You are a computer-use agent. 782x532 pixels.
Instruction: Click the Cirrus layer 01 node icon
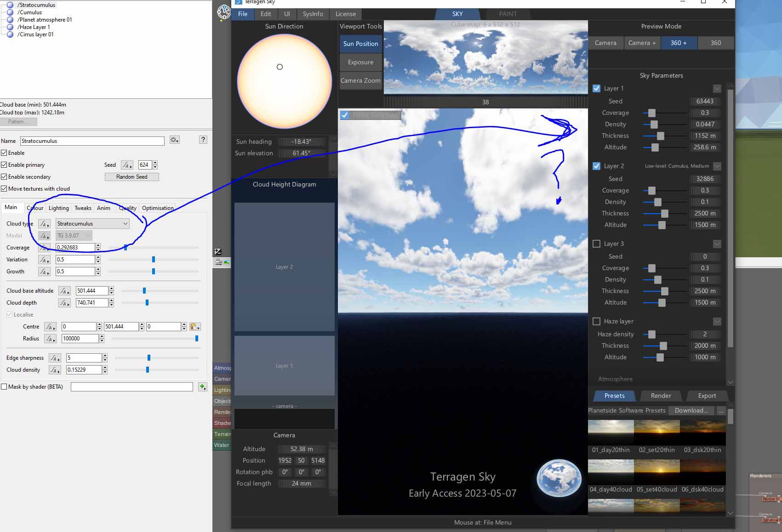click(x=10, y=34)
